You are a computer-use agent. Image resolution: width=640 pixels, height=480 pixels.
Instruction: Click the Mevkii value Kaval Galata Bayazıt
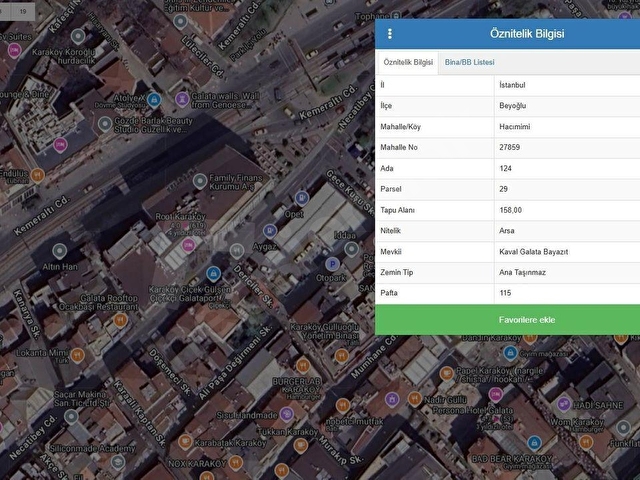533,251
